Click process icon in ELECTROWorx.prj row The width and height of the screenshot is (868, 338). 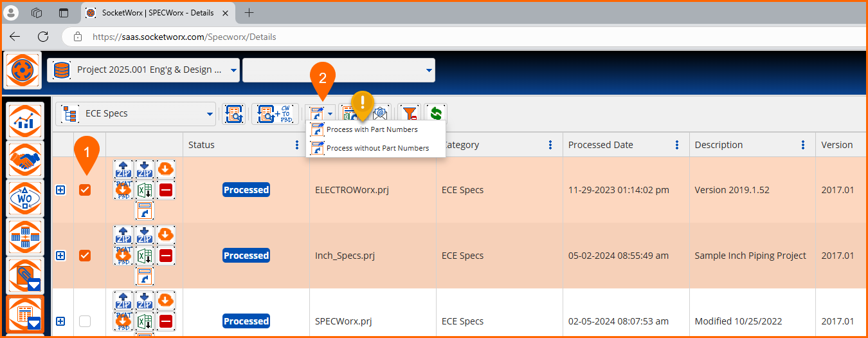click(x=145, y=211)
